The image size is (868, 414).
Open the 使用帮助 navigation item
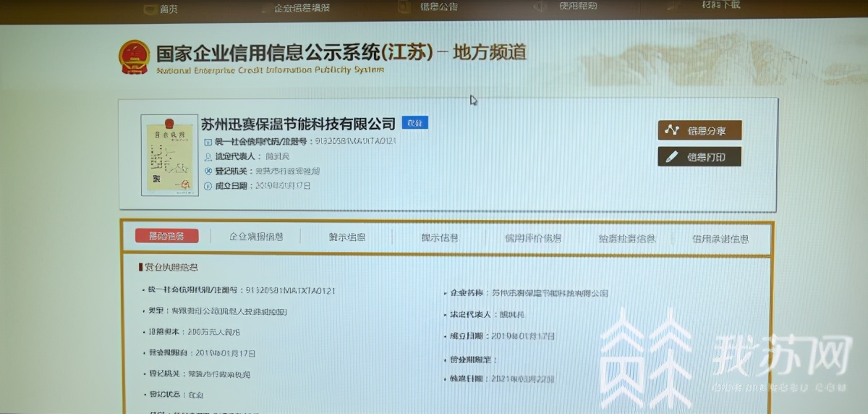coord(578,6)
